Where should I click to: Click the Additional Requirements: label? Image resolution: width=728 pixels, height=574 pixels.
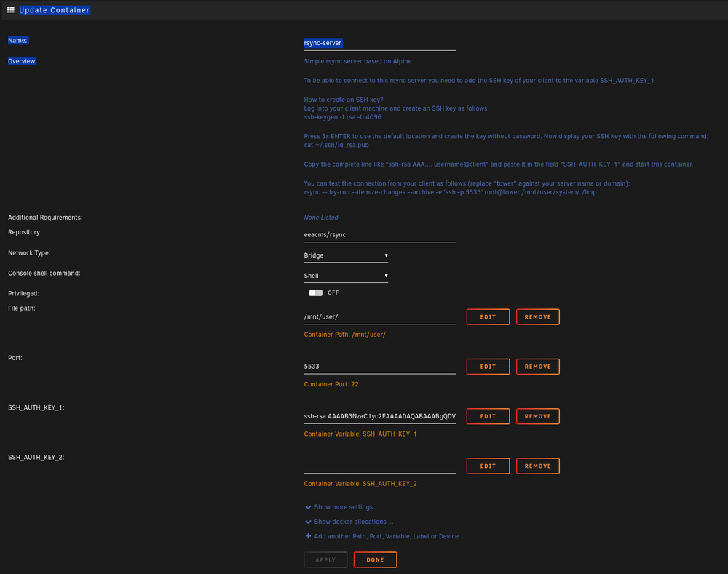45,218
